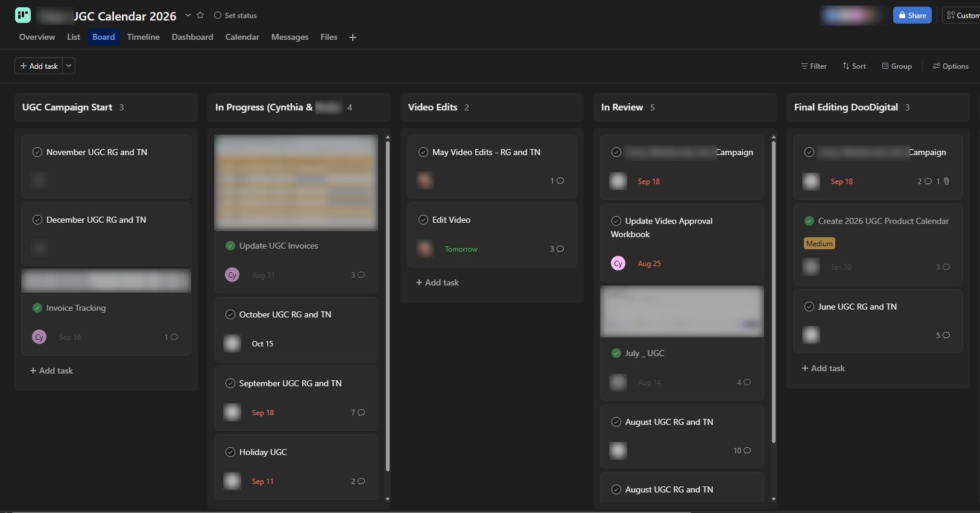Open the Overview tab

coord(37,37)
